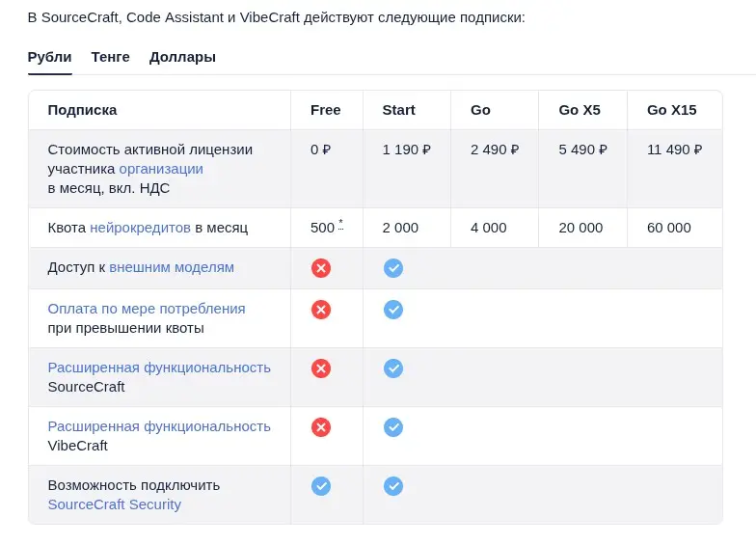Click the Стоимость активной лицензии text
Viewport: 756px width, 545px height.
pos(150,150)
